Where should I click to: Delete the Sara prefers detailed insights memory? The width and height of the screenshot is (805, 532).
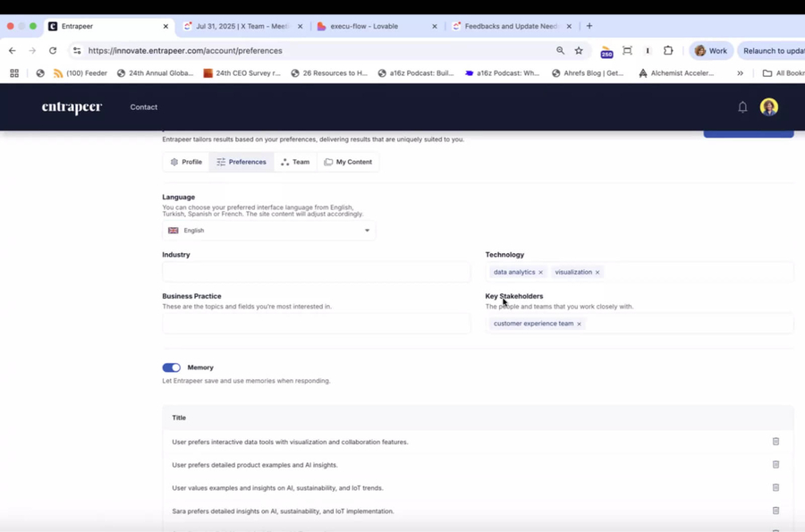point(775,511)
